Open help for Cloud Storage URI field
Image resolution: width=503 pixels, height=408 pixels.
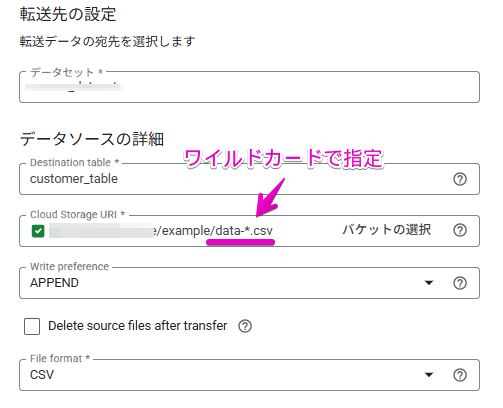coord(460,230)
